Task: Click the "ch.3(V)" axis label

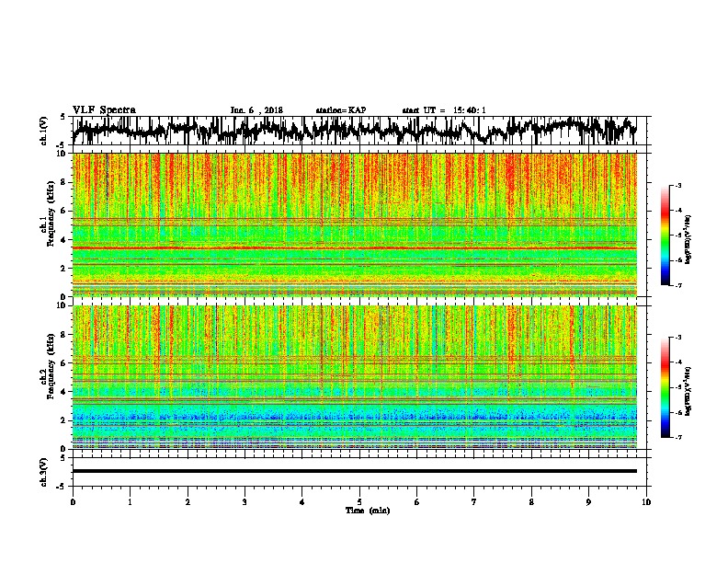Action: point(44,473)
